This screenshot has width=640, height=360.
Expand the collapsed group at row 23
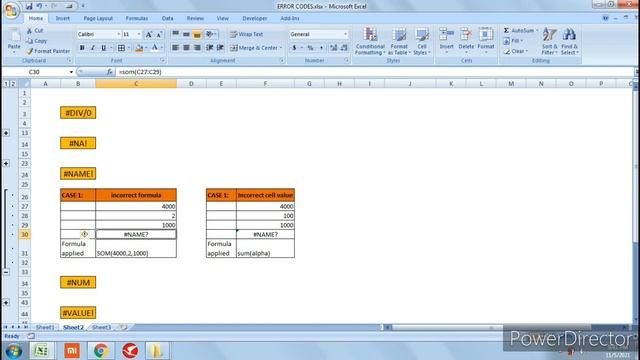(x=6, y=164)
